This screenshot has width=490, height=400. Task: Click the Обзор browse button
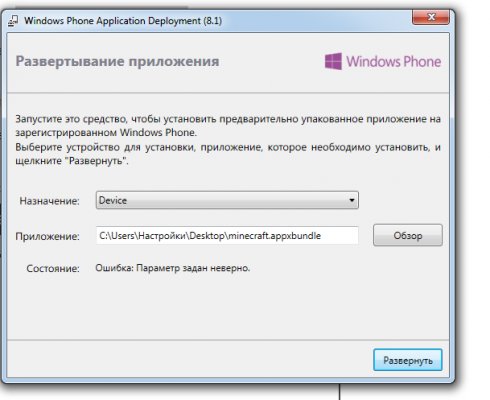tap(408, 235)
